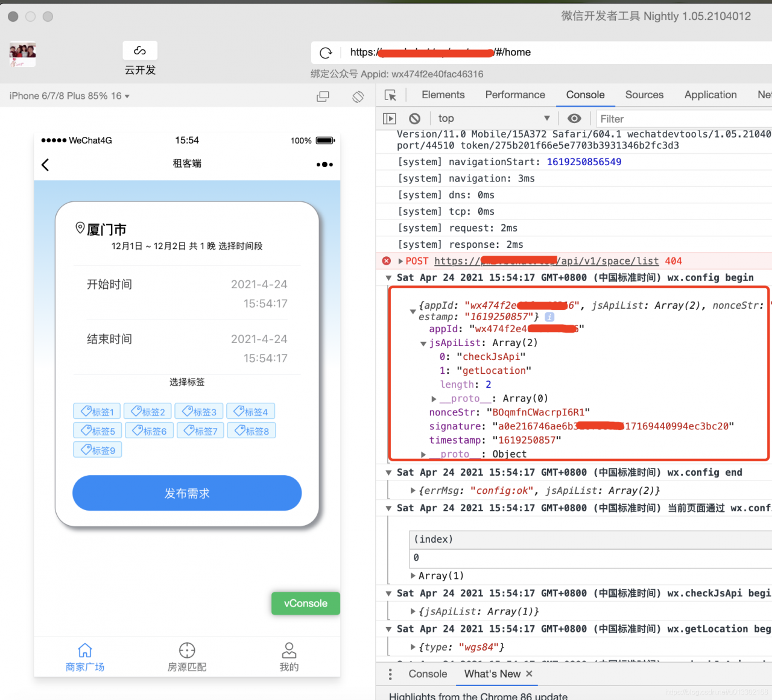The height and width of the screenshot is (700, 772).
Task: Switch to the Elements tab
Action: [x=443, y=95]
